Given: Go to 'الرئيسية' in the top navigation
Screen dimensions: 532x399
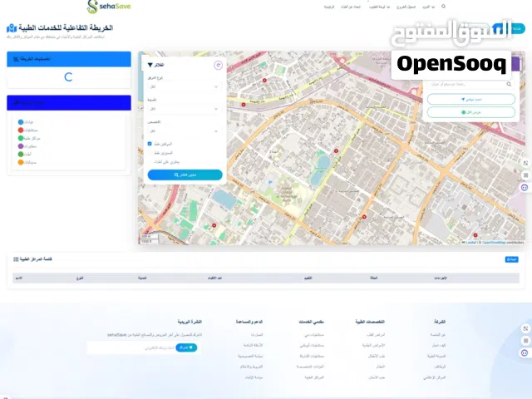Looking at the screenshot, I should pyautogui.click(x=329, y=7).
